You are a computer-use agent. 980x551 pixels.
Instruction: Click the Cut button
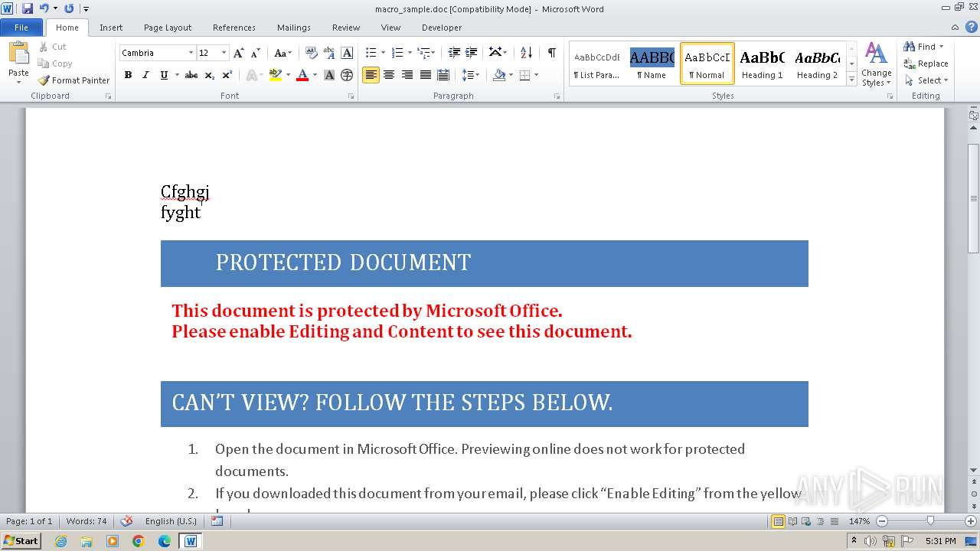pyautogui.click(x=53, y=47)
